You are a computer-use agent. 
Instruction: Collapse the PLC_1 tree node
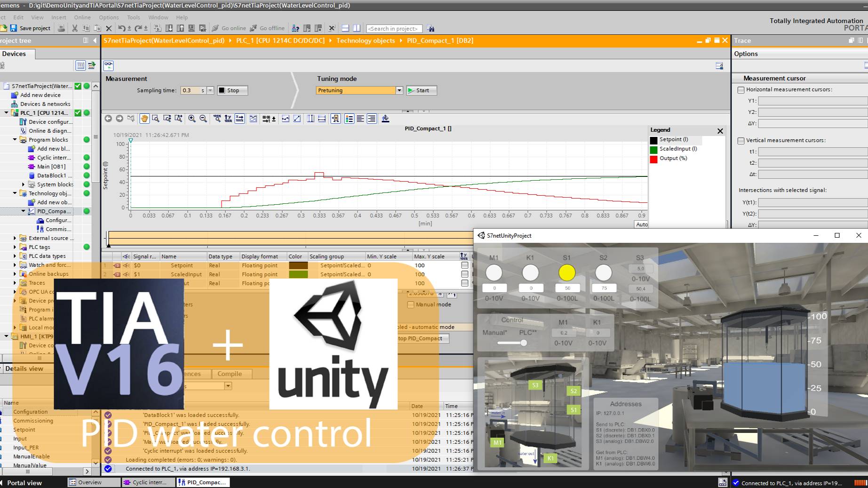click(6, 113)
